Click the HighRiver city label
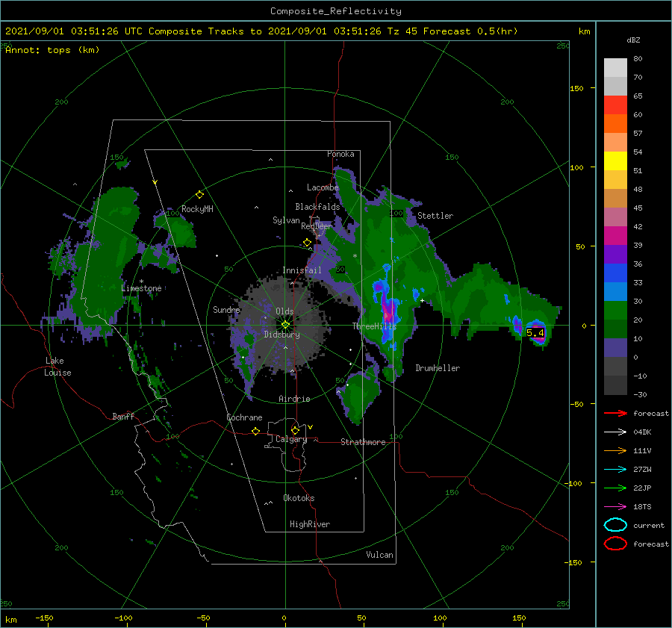 click(x=310, y=524)
